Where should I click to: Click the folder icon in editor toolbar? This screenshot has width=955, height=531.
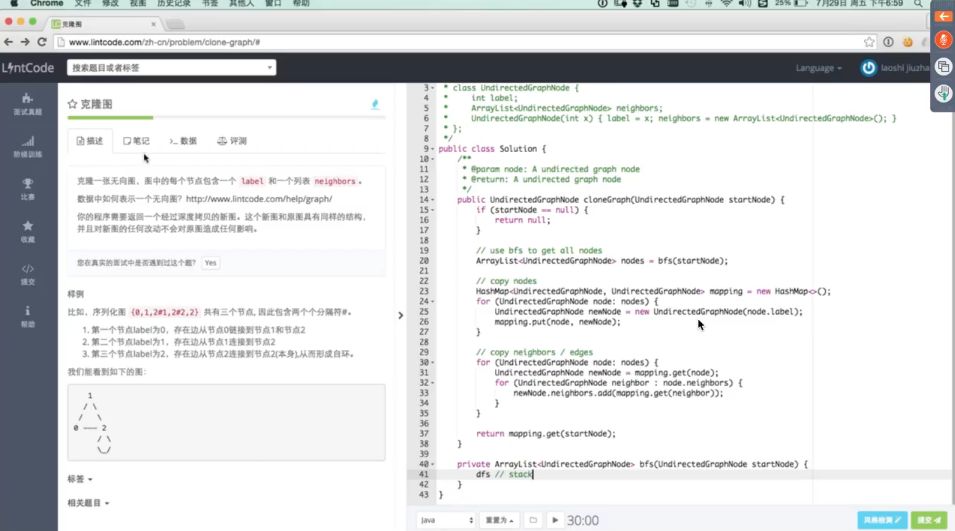click(x=533, y=520)
